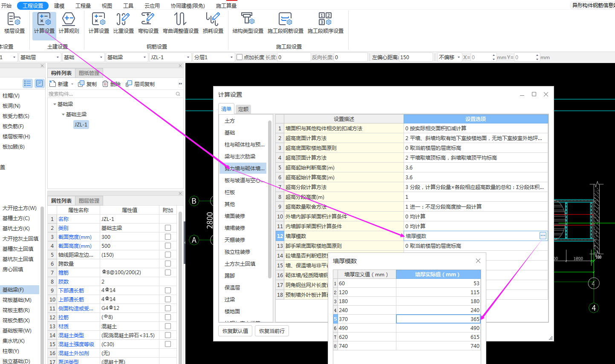The width and height of the screenshot is (615, 364).
Task: Click 新建 new component icon
Action: click(53, 84)
